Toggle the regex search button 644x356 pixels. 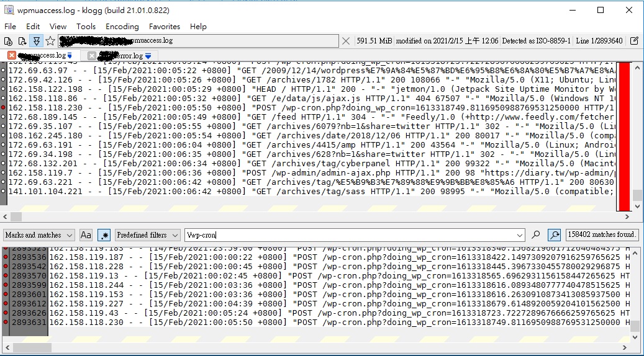click(x=104, y=235)
